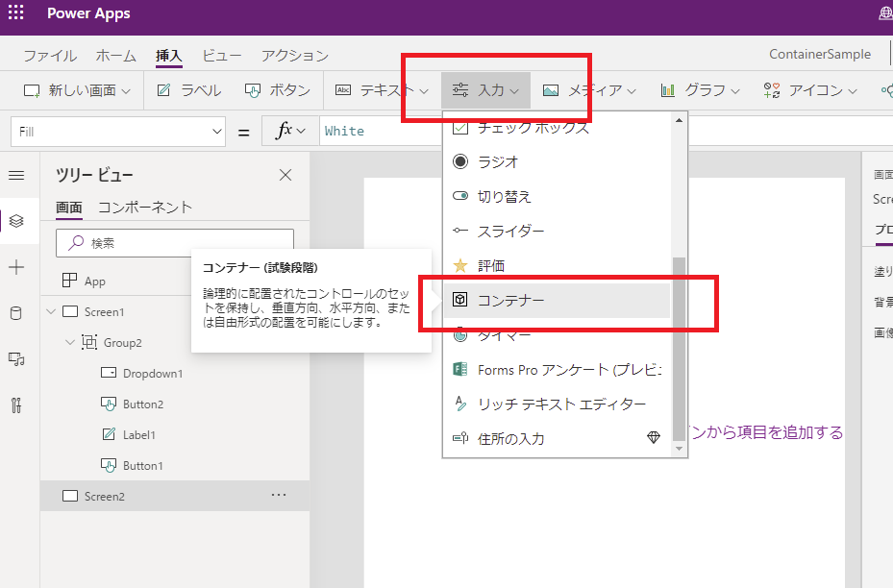
Task: Click the Button1 control icon
Action: coord(109,465)
